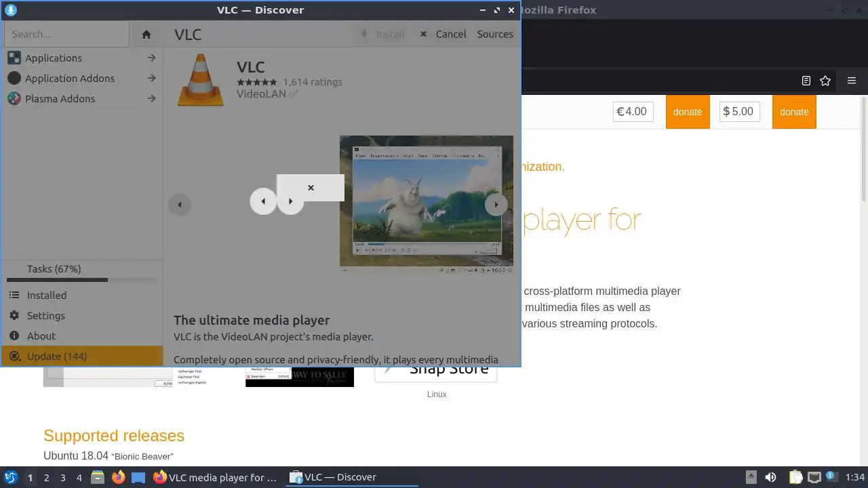Cancel the VLC installation
The image size is (868, 488).
tap(443, 34)
